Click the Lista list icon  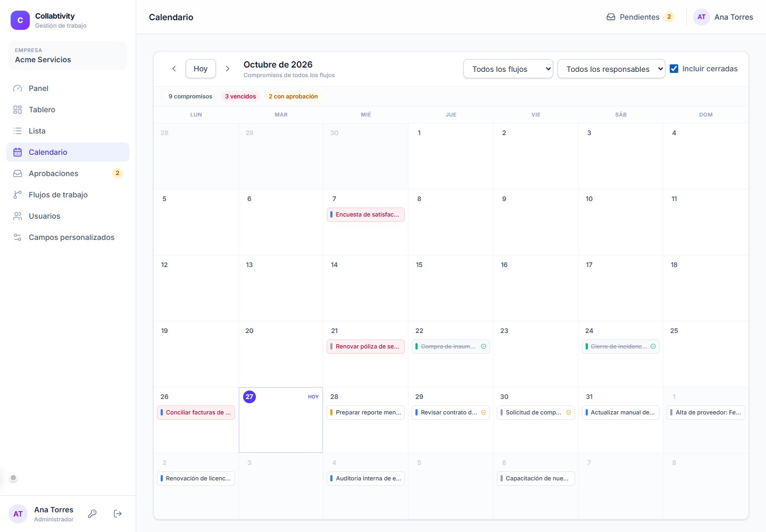18,131
